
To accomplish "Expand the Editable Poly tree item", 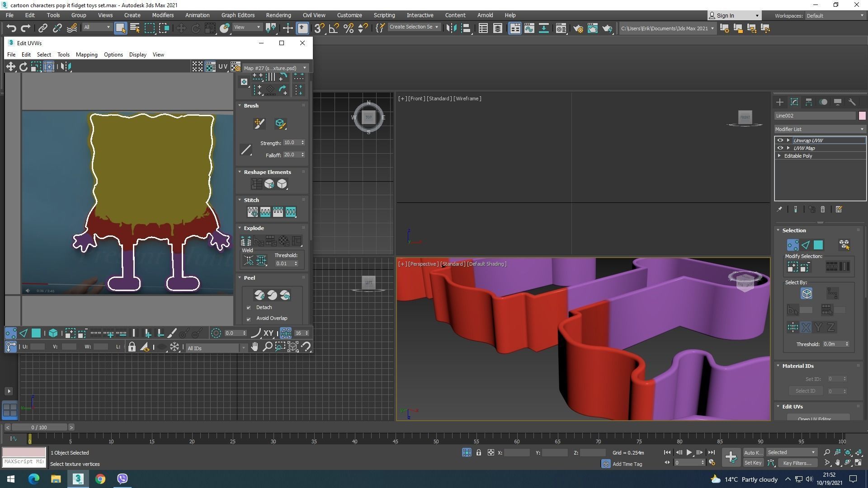I will point(779,156).
